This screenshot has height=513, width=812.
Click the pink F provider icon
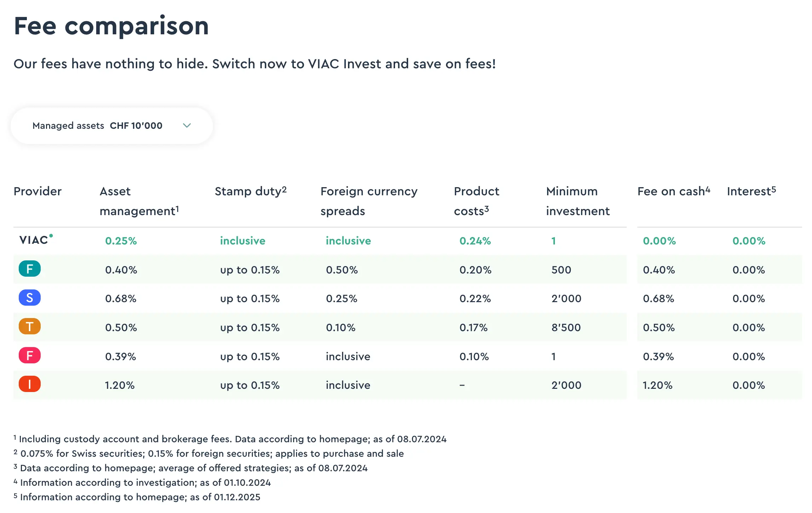(x=30, y=356)
